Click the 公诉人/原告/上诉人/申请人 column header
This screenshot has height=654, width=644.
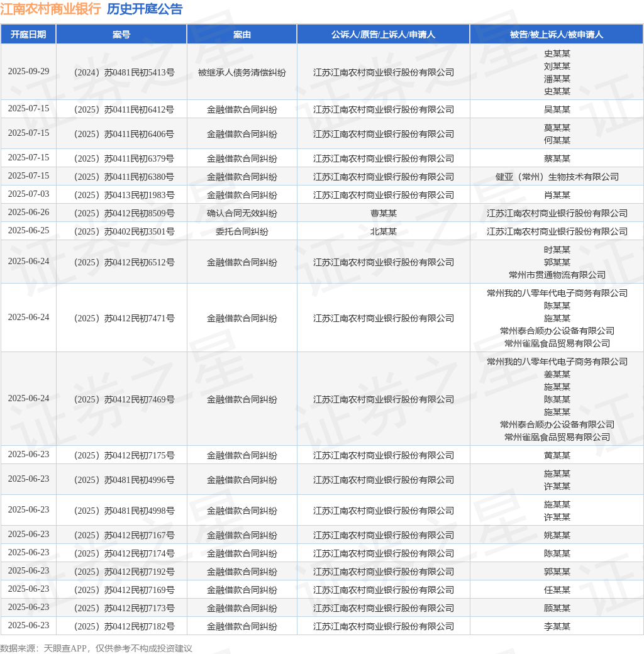pos(383,34)
